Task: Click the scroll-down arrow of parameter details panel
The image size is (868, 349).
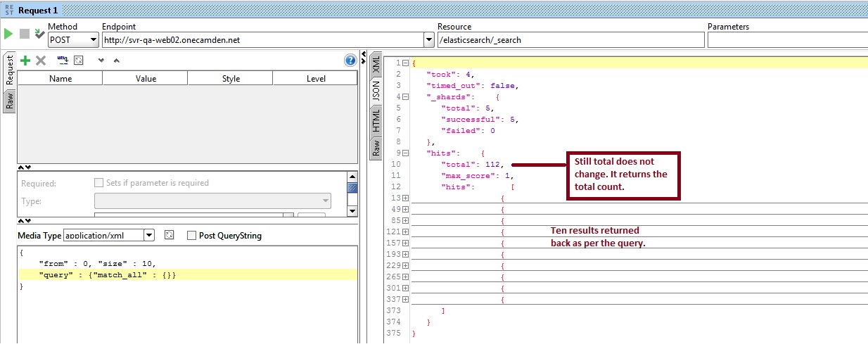Action: click(352, 211)
